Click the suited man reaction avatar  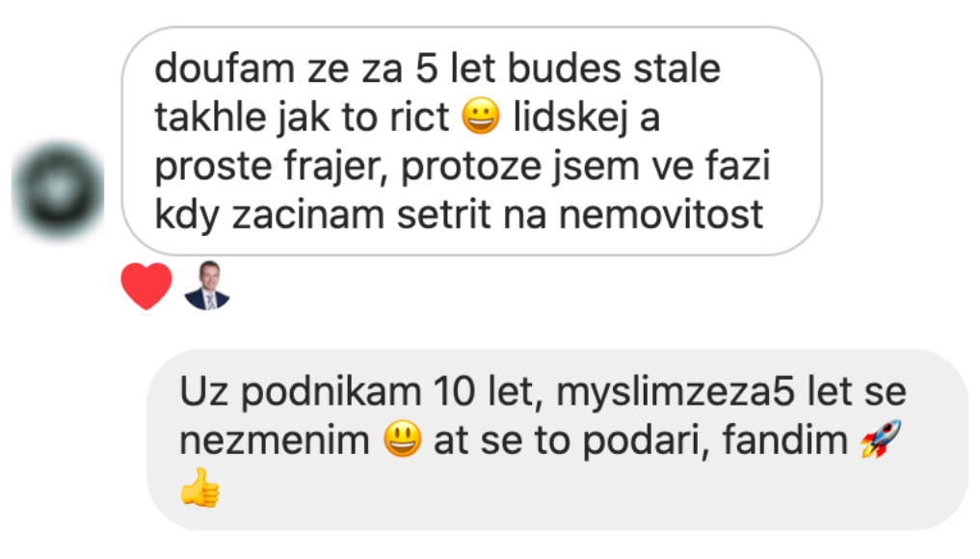207,285
